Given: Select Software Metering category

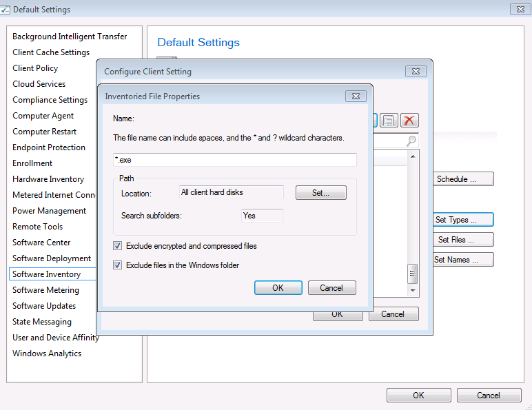Looking at the screenshot, I should 45,290.
